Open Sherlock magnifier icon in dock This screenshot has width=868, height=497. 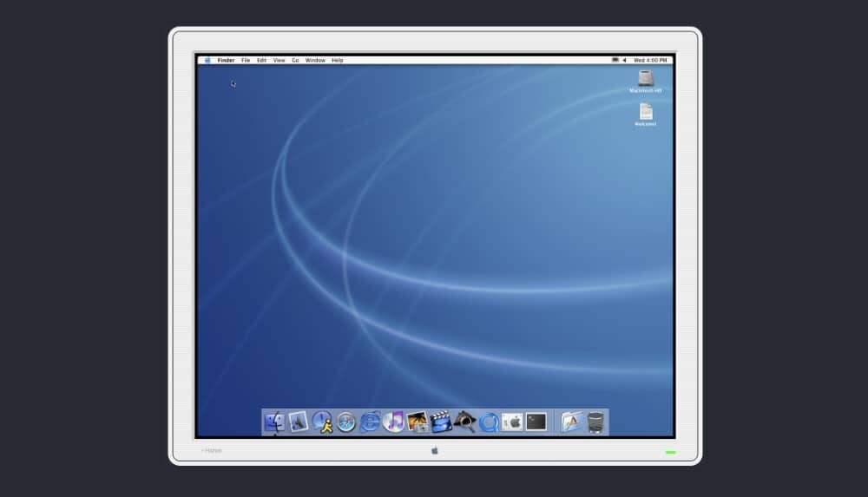pyautogui.click(x=465, y=422)
